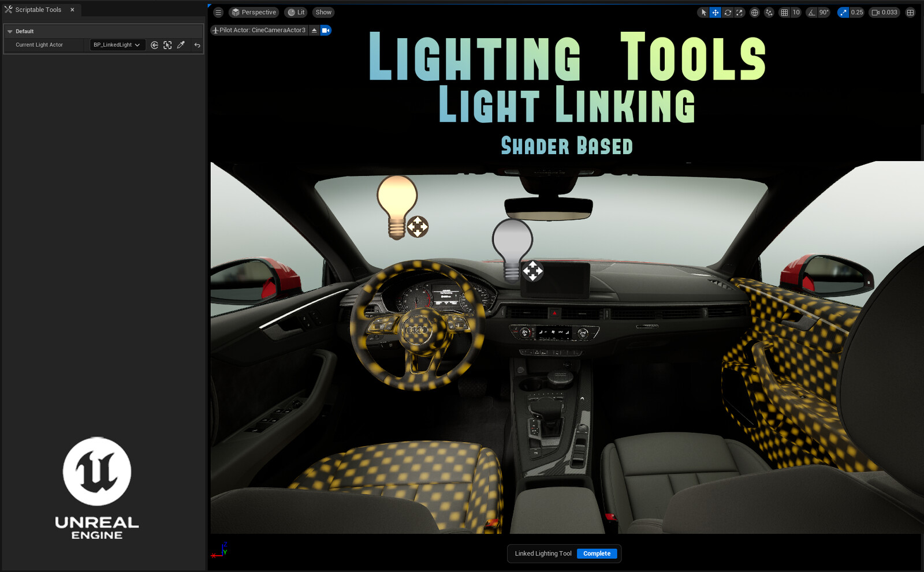Click move gizmo beside yellow bulb
The width and height of the screenshot is (924, 572).
click(x=418, y=227)
